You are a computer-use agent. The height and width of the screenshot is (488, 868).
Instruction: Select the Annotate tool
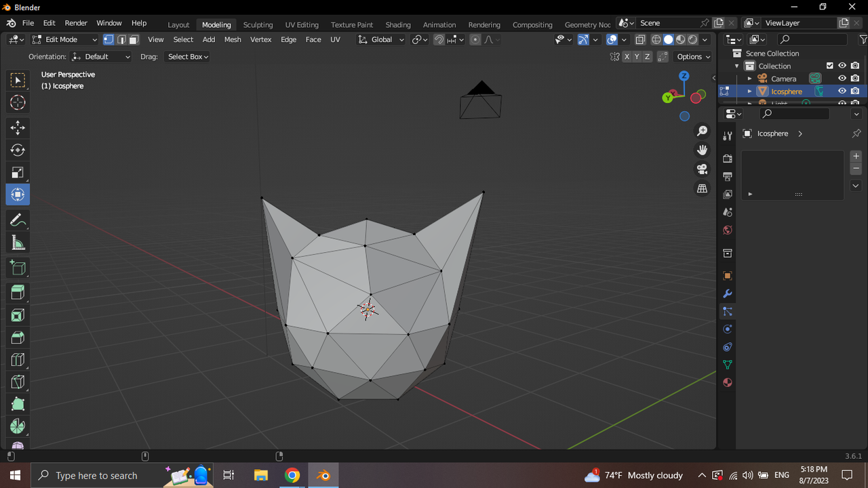18,220
